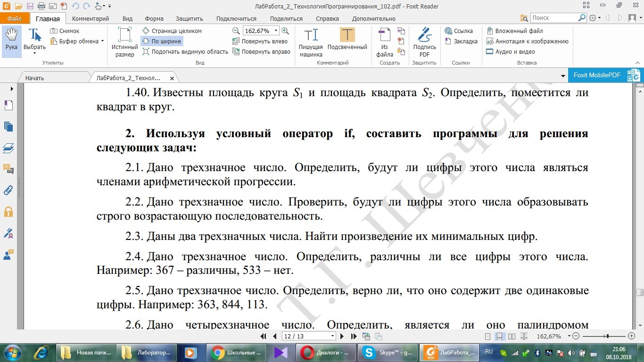
Task: Click the Поиск search input field
Action: tap(553, 18)
